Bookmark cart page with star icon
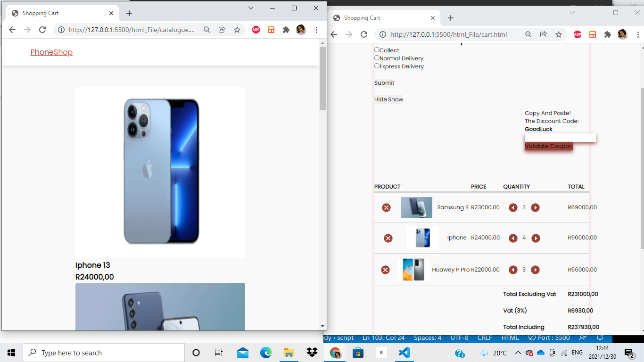 click(559, 34)
